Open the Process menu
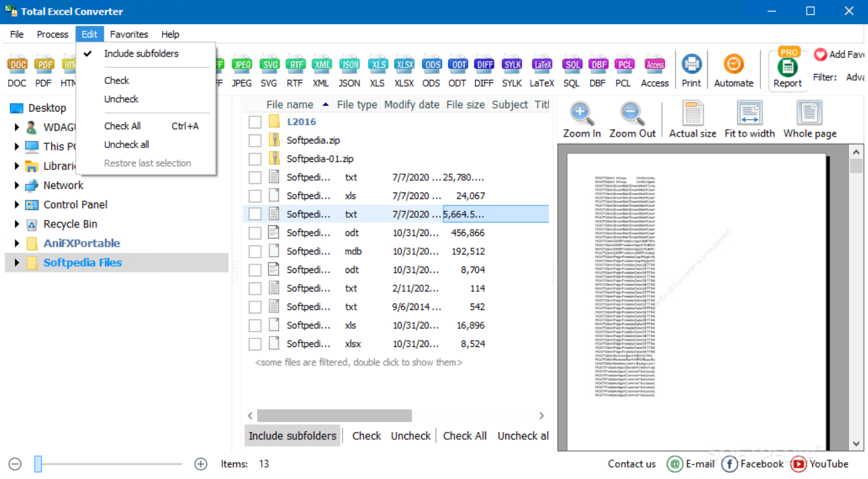868x479 pixels. click(52, 34)
